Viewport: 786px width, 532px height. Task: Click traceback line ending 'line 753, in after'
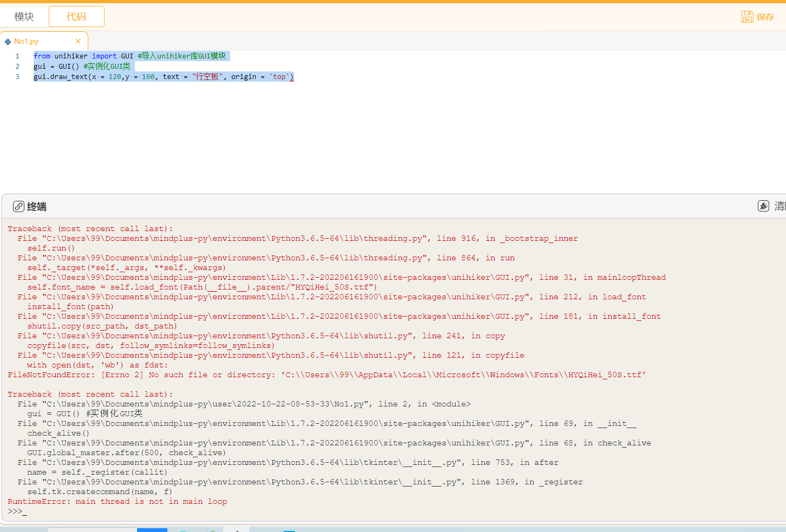[288, 462]
